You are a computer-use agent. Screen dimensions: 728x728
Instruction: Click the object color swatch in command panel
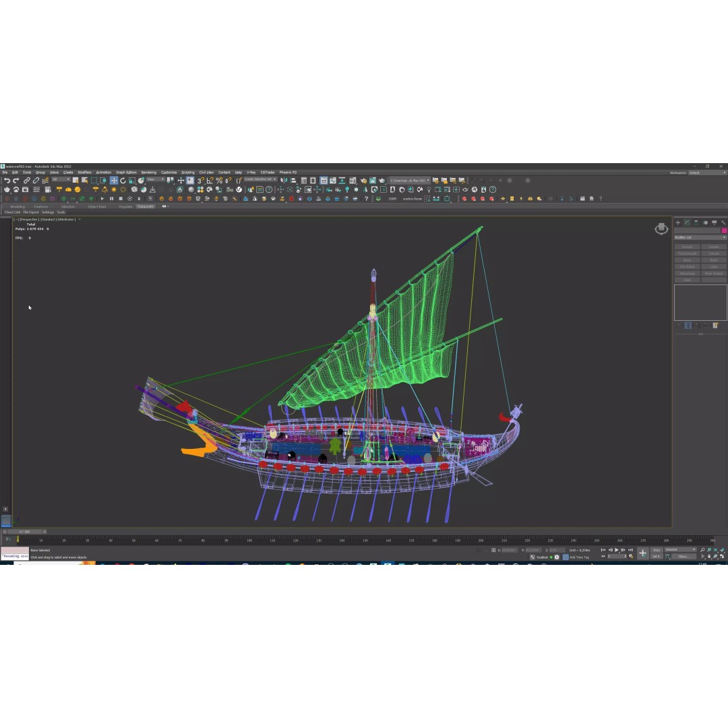click(723, 231)
